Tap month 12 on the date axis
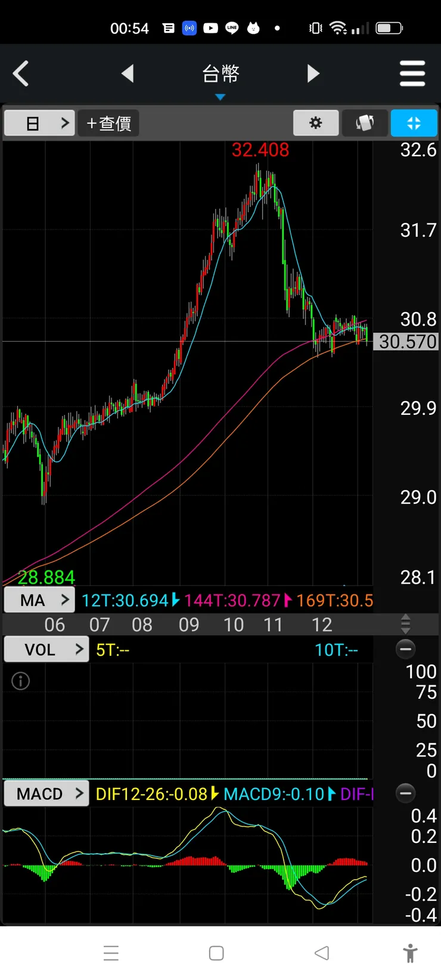The height and width of the screenshot is (980, 441). 322,625
